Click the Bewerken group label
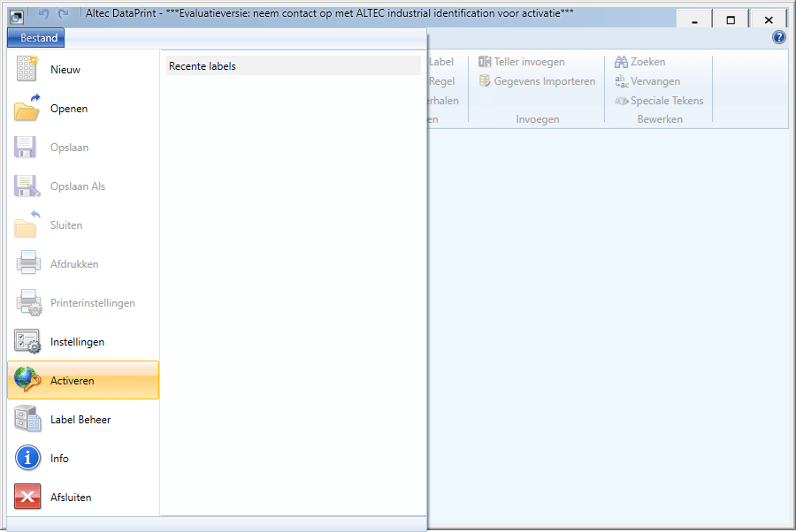 coord(660,119)
